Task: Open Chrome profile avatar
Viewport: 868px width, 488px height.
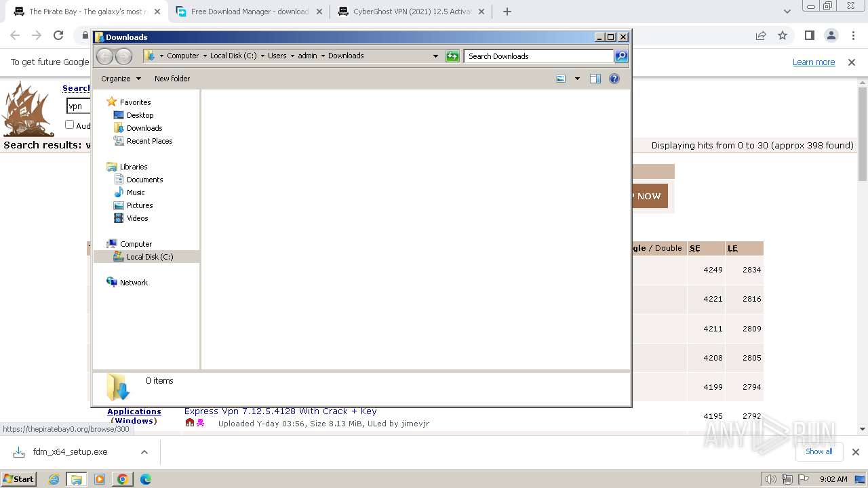Action: pyautogui.click(x=831, y=35)
